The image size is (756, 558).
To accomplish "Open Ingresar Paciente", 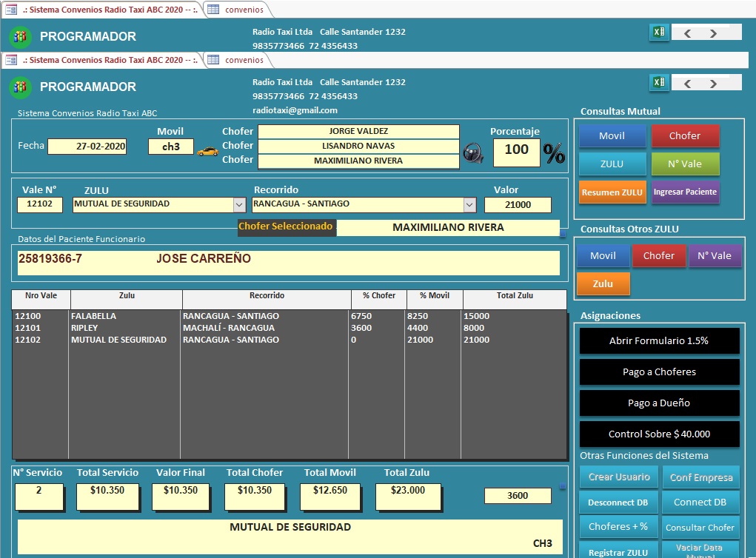I will tap(685, 192).
